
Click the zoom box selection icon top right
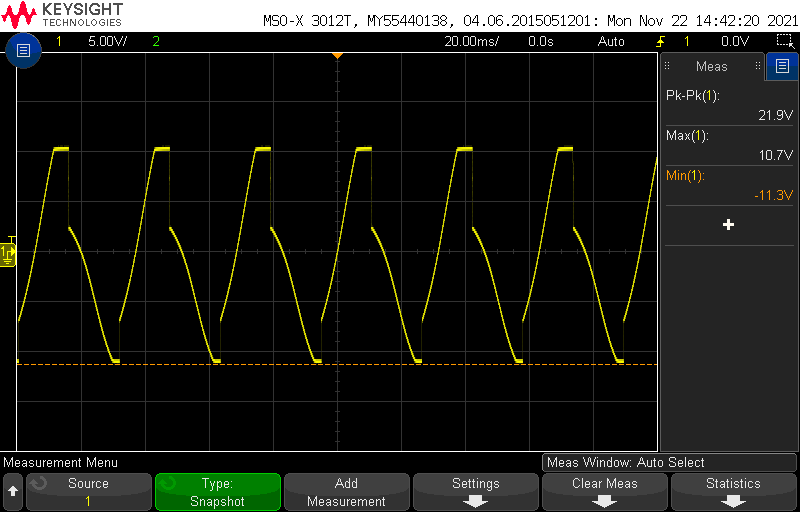click(785, 41)
